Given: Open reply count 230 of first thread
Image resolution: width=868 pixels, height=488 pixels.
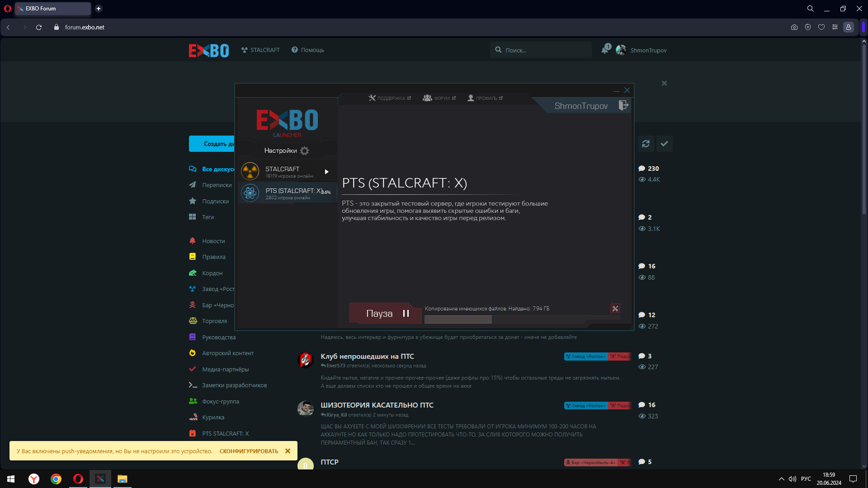Looking at the screenshot, I should tap(649, 169).
